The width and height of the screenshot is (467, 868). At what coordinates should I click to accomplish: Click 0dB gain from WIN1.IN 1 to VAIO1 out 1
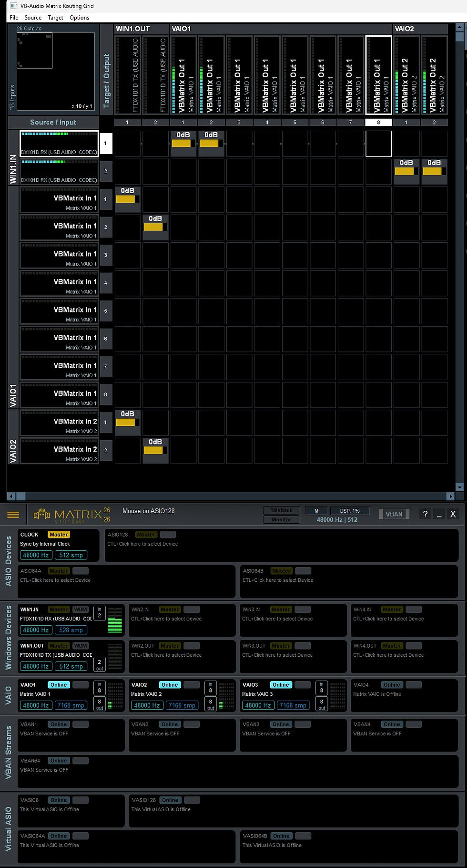pos(183,144)
